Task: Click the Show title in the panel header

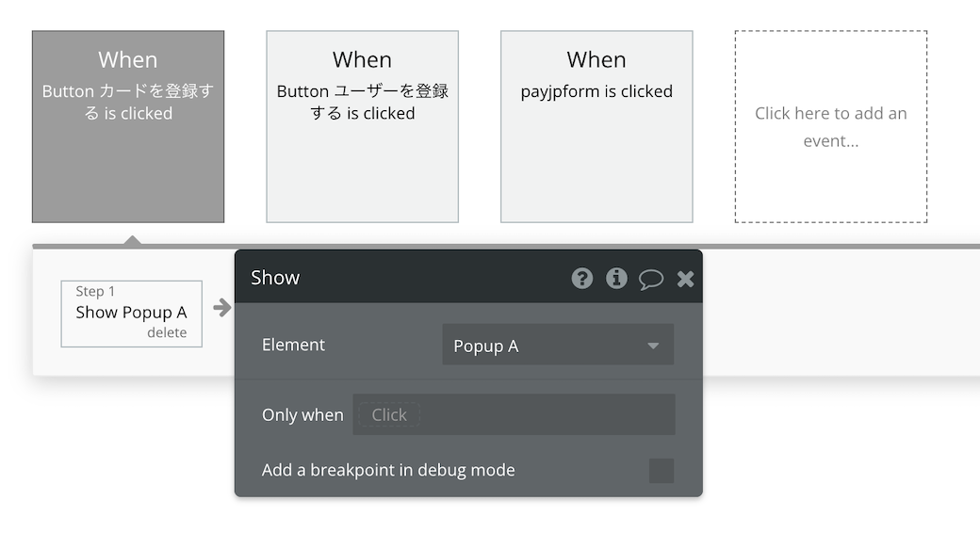Action: tap(275, 278)
